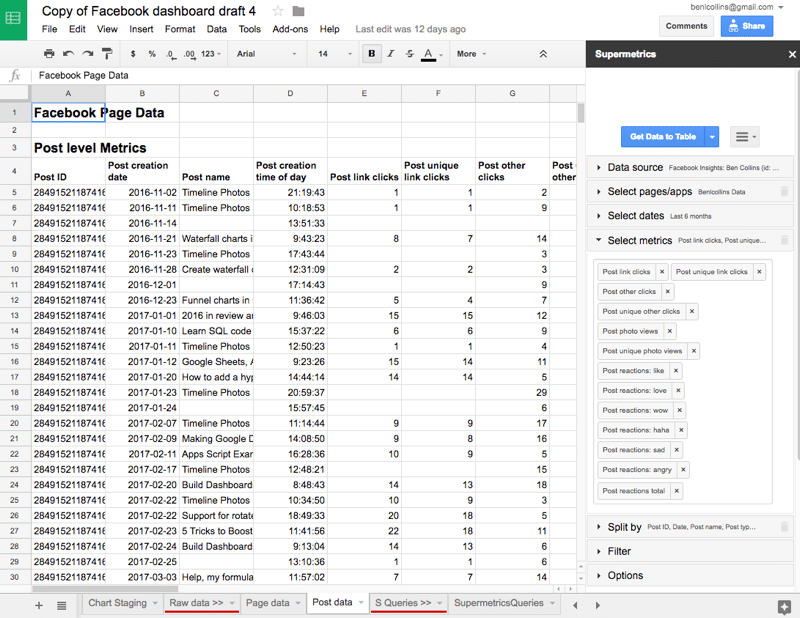The width and height of the screenshot is (800, 618).
Task: Open the Data menu
Action: click(x=217, y=29)
